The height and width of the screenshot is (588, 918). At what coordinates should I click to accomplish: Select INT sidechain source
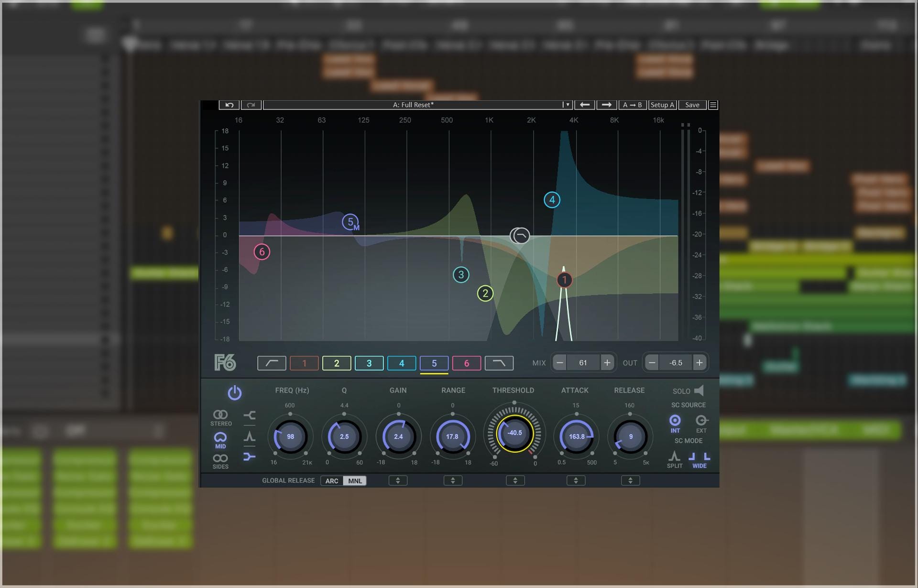[675, 423]
